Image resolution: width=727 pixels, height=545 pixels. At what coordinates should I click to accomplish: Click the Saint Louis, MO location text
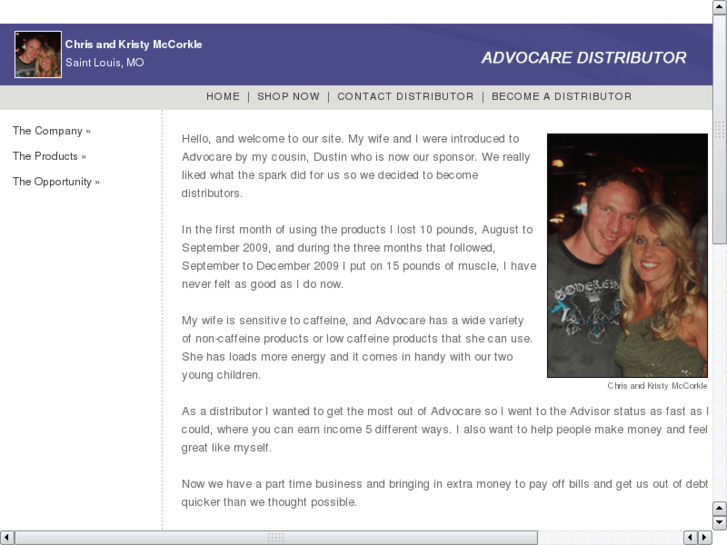pos(105,63)
